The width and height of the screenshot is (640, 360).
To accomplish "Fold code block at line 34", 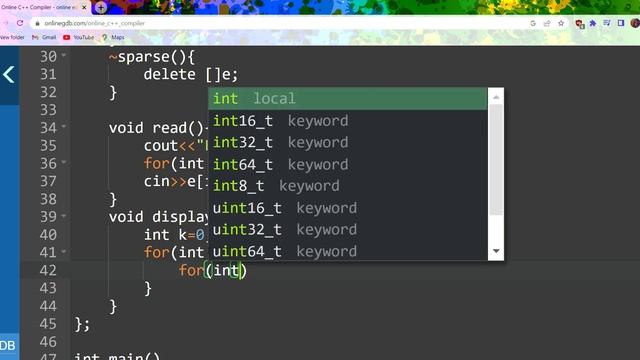I will pos(64,127).
